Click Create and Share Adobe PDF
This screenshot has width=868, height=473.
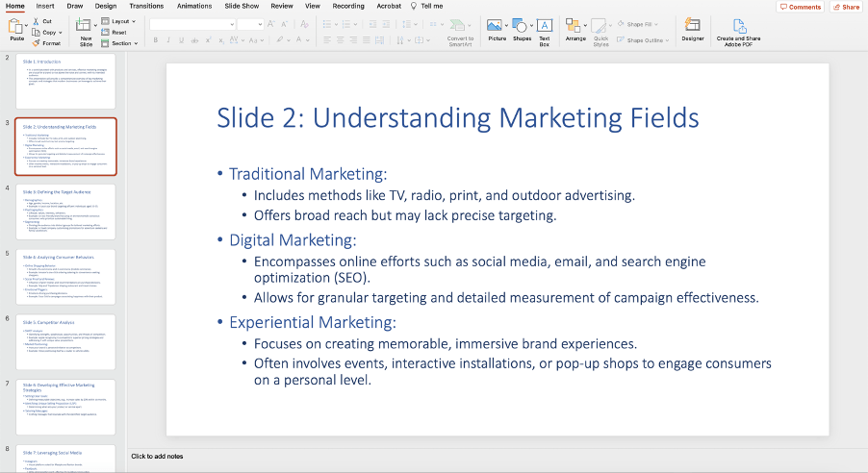[738, 32]
